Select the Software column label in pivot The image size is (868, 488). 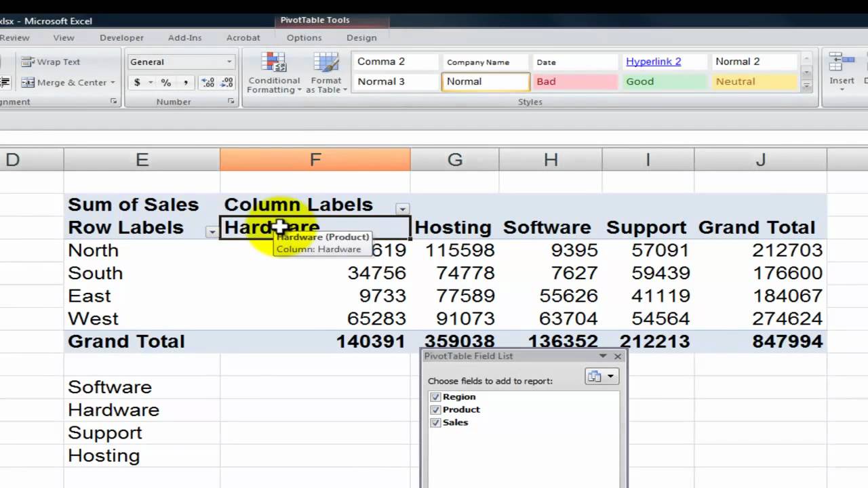click(550, 227)
